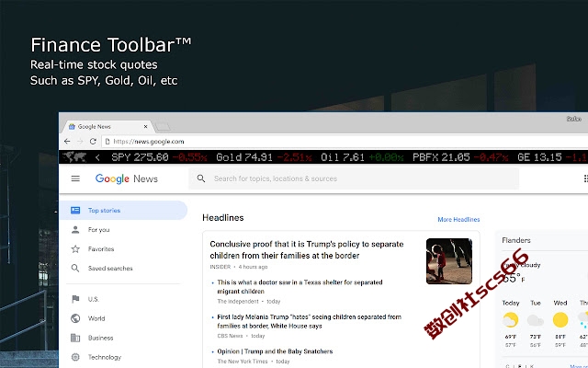Click The New York Times source label

tap(243, 362)
